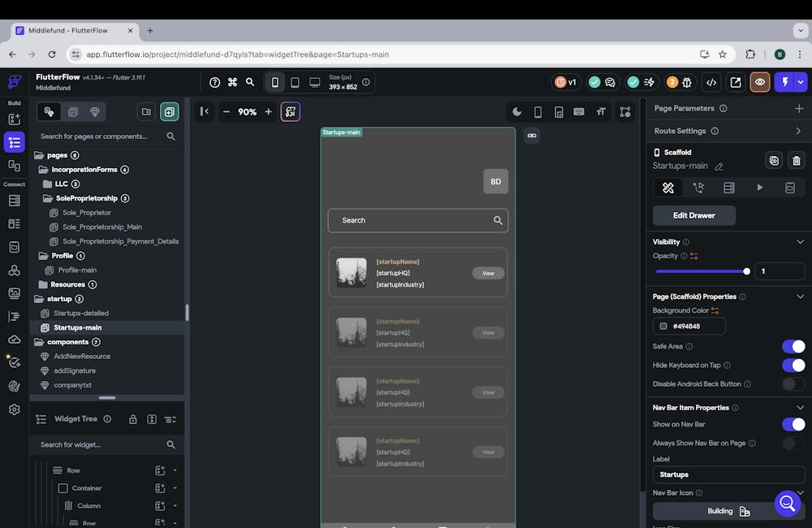Select the tablet canvas device size
This screenshot has width=812, height=528.
[295, 82]
